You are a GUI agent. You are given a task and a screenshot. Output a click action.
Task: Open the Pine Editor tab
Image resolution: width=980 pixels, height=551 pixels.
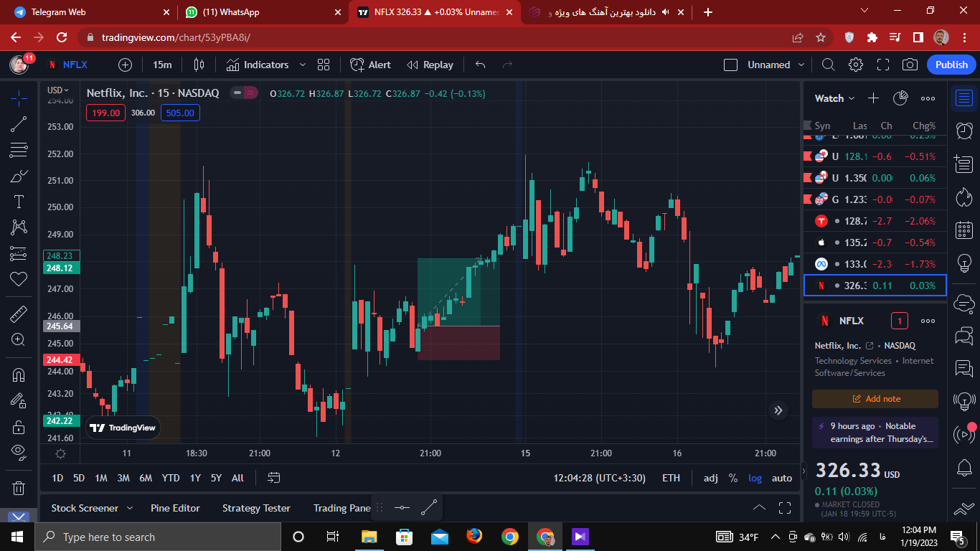coord(175,508)
